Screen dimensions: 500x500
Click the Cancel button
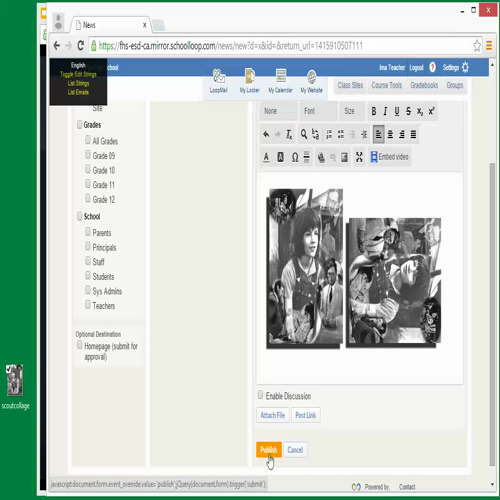point(295,450)
